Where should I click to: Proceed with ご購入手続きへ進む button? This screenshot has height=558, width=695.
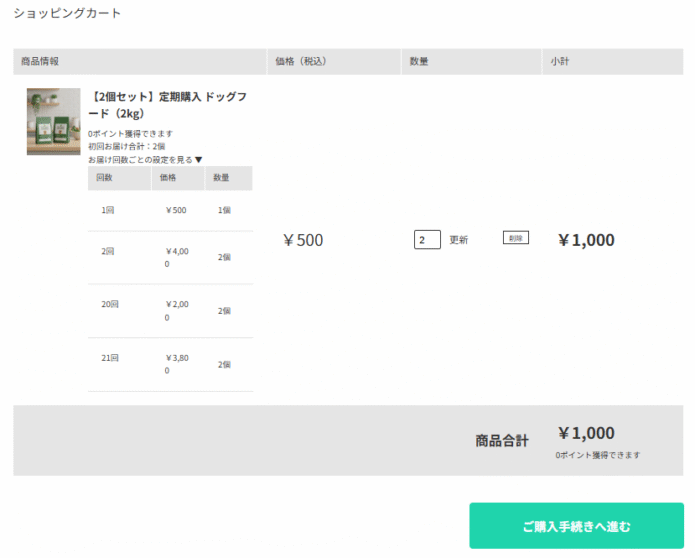click(x=576, y=526)
